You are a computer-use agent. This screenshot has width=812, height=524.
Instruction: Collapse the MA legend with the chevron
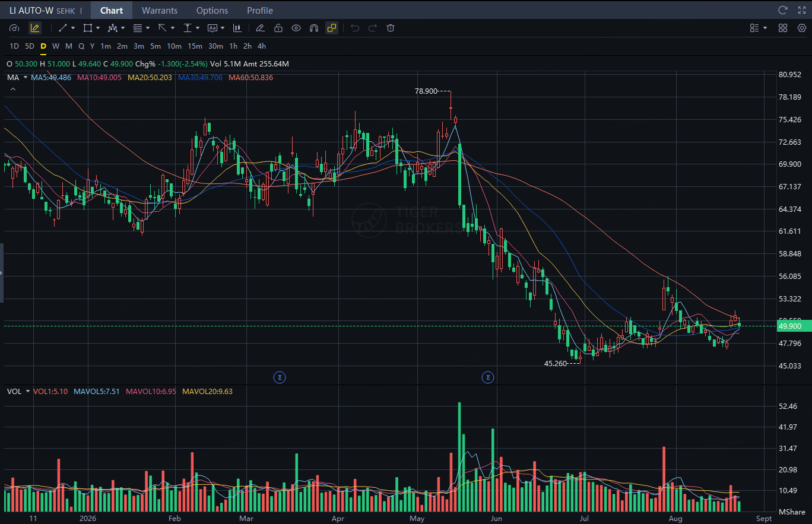pos(12,89)
